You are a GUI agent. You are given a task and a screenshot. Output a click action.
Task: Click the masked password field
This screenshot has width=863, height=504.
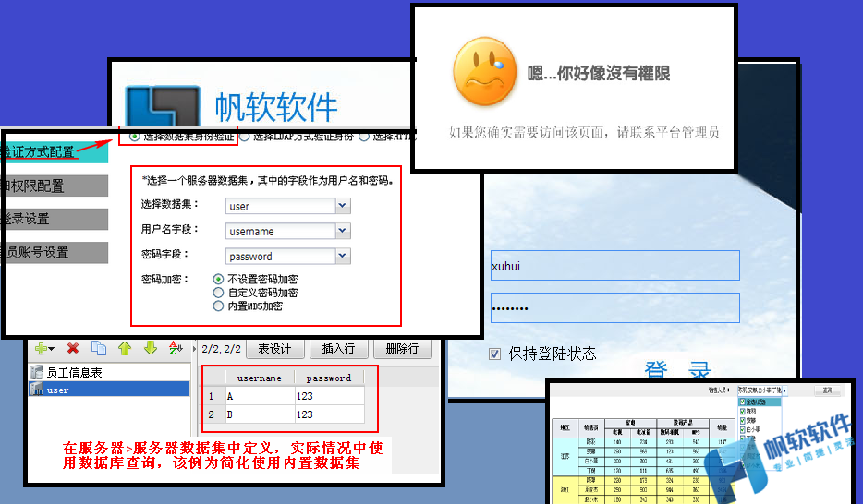614,307
